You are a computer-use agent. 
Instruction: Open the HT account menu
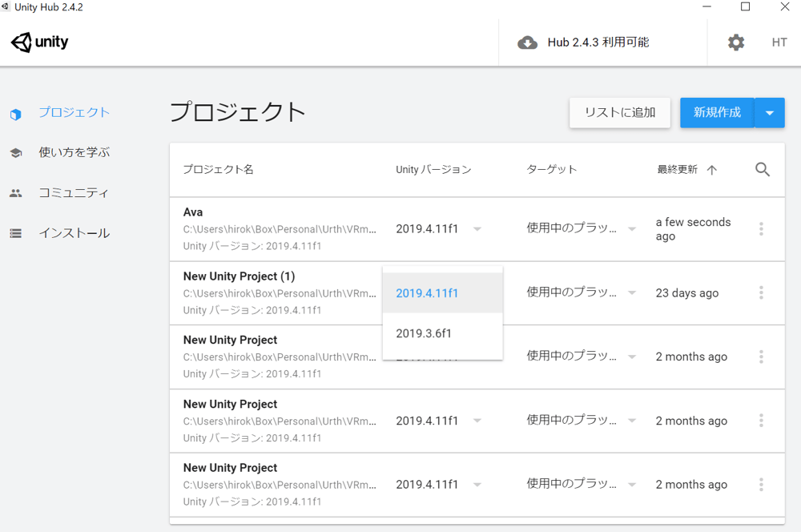pos(779,42)
